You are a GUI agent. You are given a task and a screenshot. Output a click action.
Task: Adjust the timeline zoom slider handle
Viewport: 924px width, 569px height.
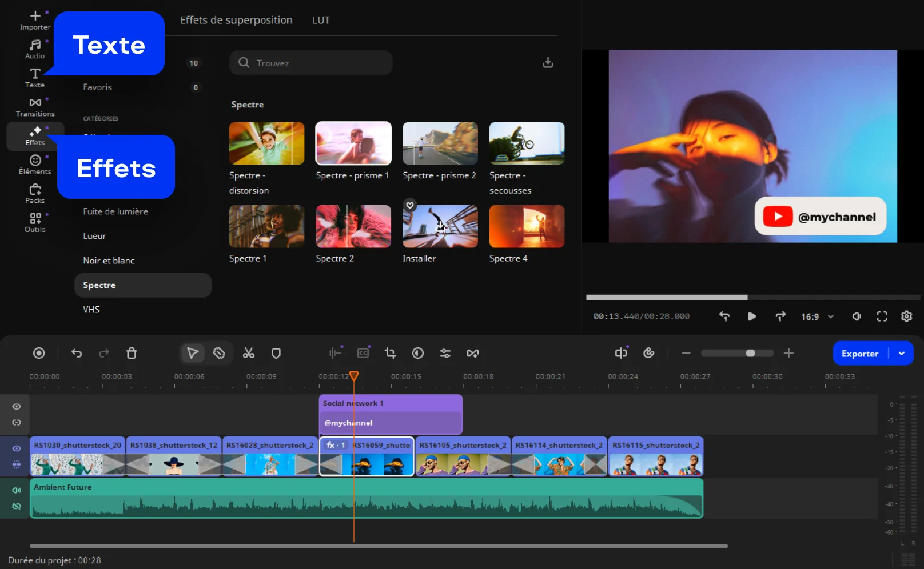pos(750,354)
